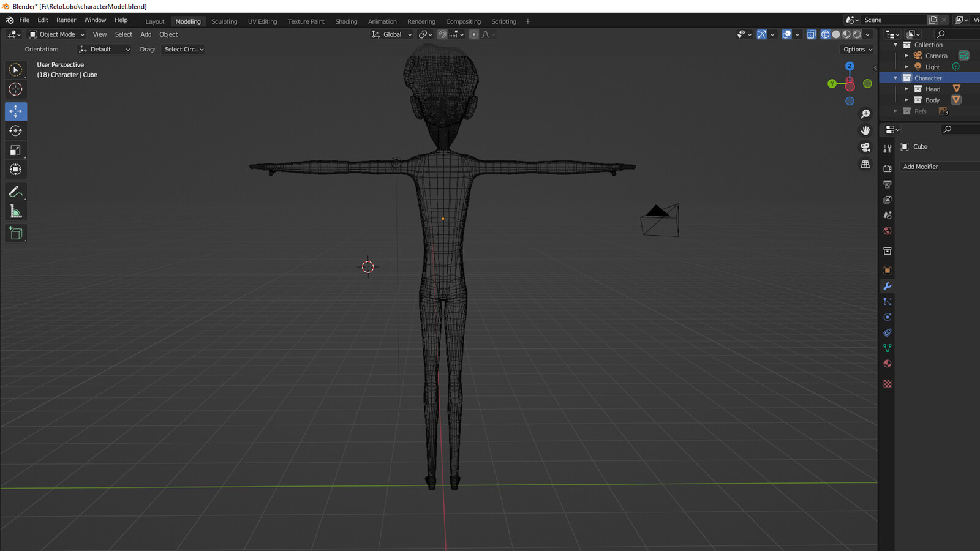Select the Add Cube tool

16,233
